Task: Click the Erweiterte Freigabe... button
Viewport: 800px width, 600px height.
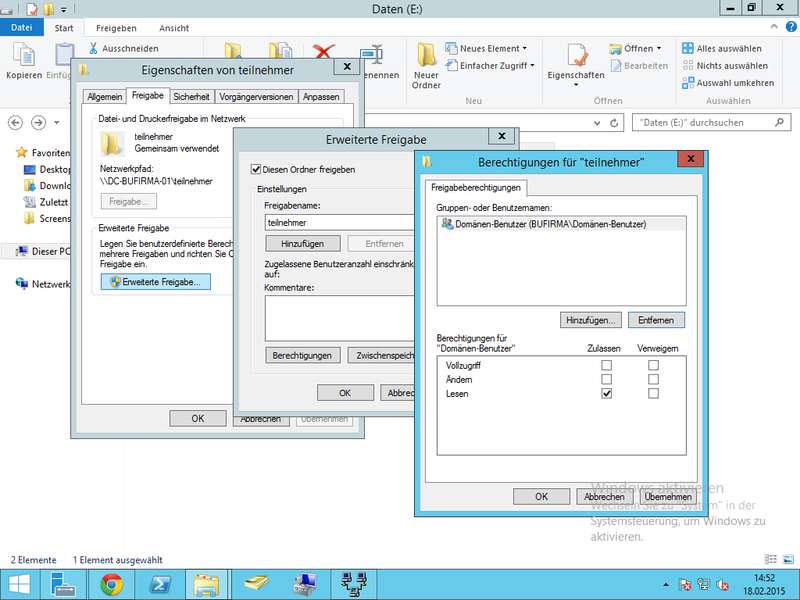Action: pos(155,283)
